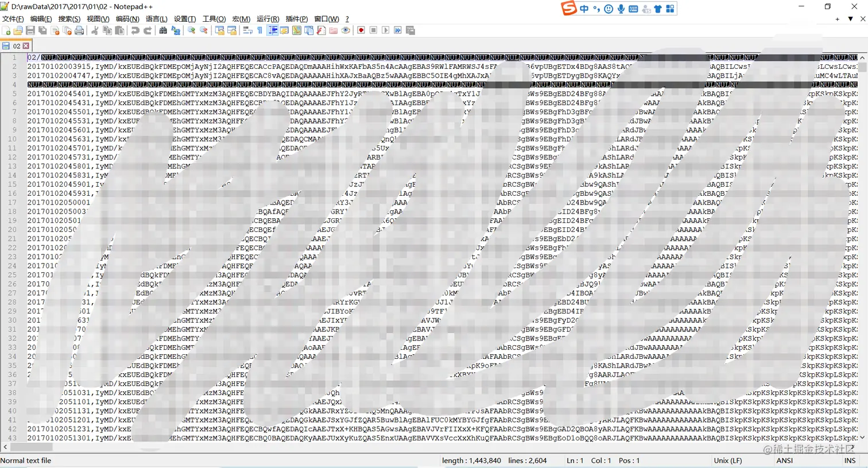The image size is (868, 468).
Task: Open the Replace dialog icon
Action: 176,30
